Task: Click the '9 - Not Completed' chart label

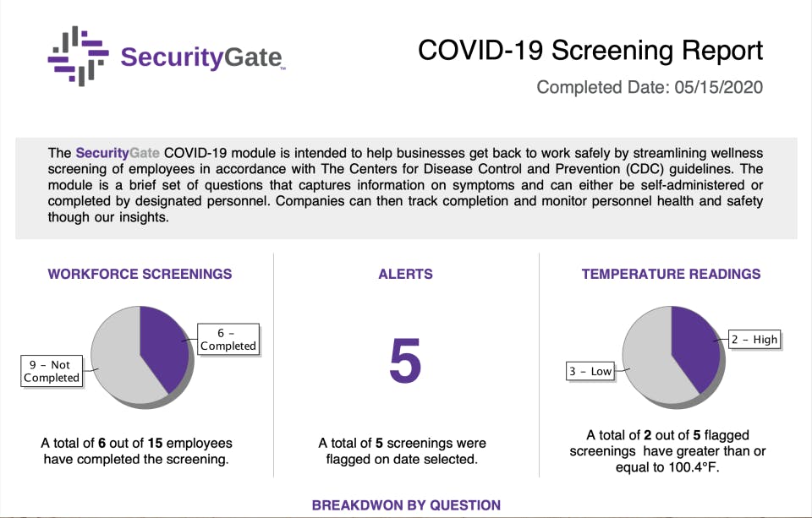Action: [x=52, y=371]
